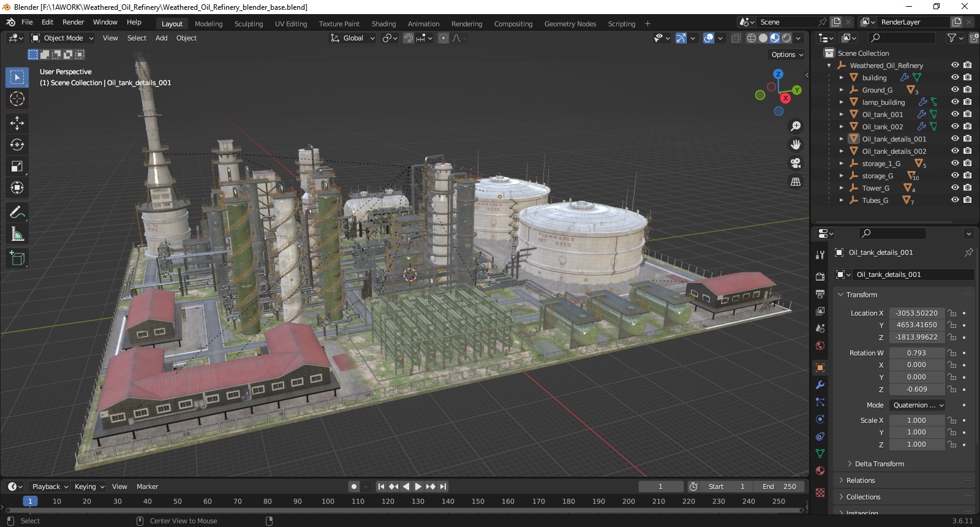Play the animation forward

418,487
